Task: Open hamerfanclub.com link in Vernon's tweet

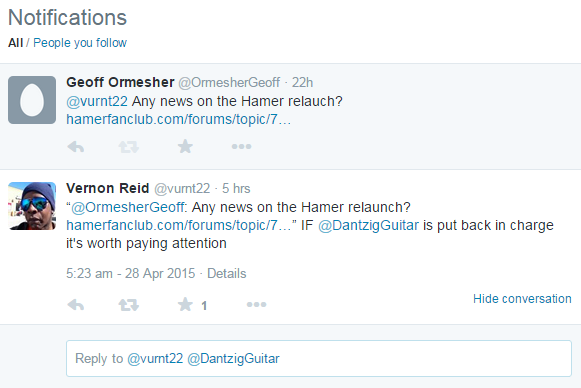Action: (178, 225)
